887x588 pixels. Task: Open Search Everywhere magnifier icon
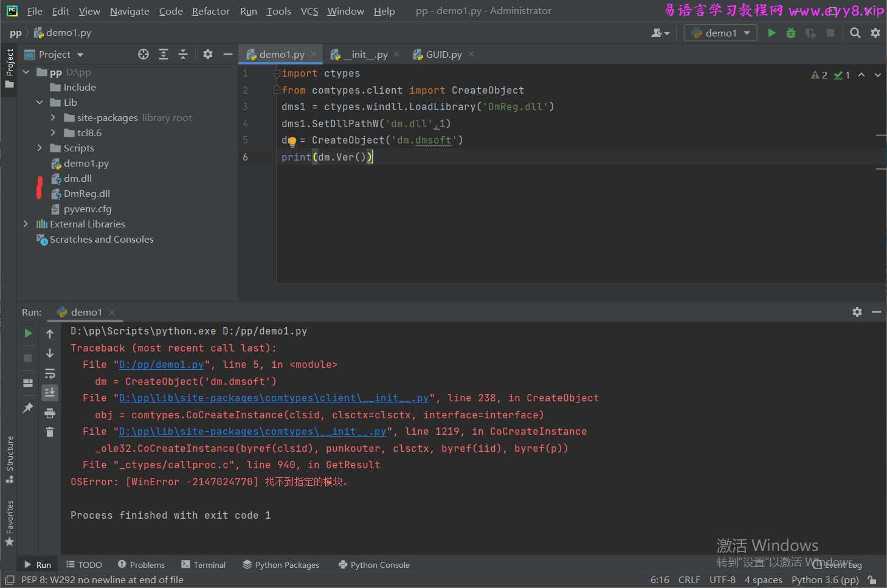[855, 33]
